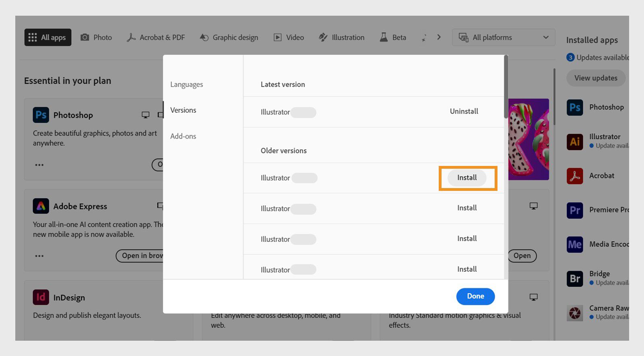Click the Camera Raw 'Update available' status

pyautogui.click(x=609, y=317)
